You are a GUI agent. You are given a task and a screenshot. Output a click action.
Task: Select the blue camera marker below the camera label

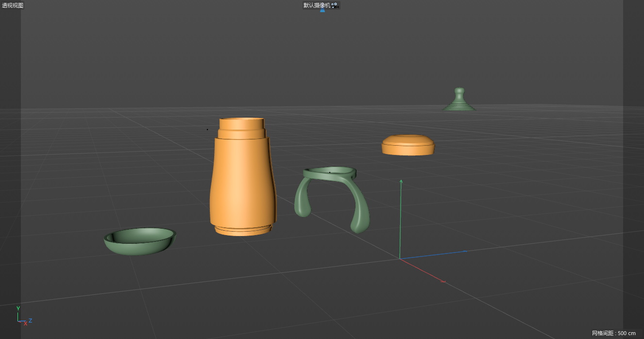(322, 10)
